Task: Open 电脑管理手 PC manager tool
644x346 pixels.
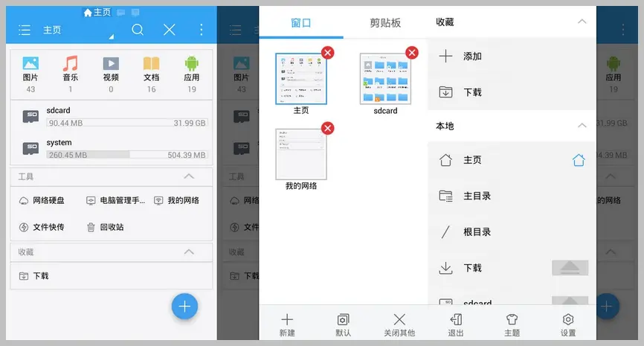Action: pos(115,201)
